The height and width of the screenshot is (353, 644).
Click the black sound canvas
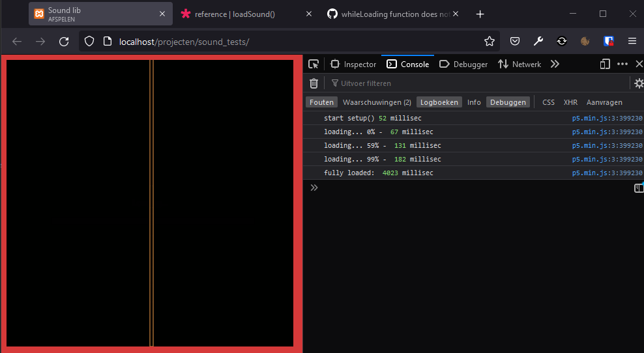coord(150,203)
